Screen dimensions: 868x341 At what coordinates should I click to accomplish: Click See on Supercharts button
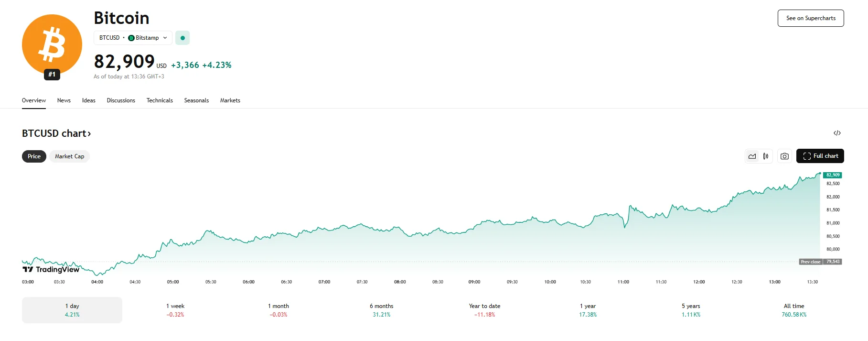coord(811,18)
